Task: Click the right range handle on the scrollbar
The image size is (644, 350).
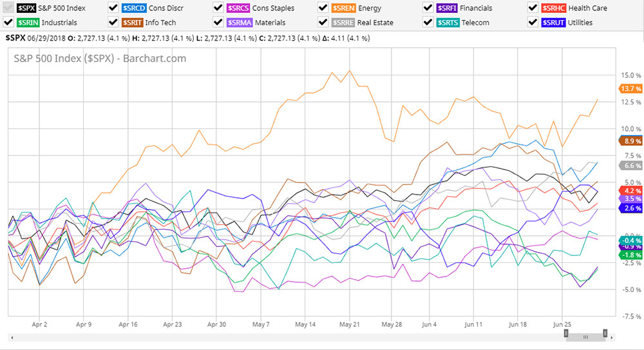Action: point(605,333)
